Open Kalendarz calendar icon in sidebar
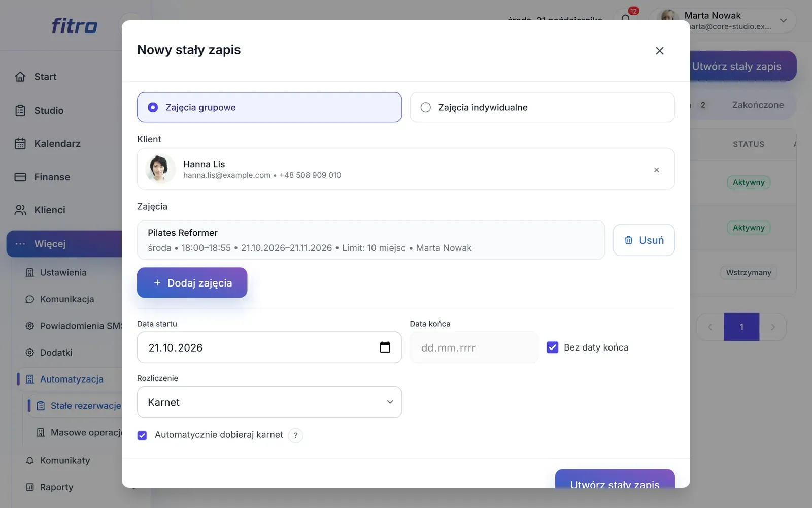The height and width of the screenshot is (508, 812). 20,144
